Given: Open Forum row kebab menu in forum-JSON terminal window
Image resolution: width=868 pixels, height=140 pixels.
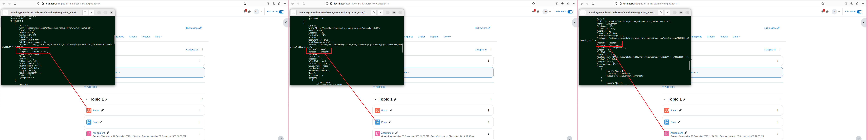Looking at the screenshot, I should (x=200, y=110).
